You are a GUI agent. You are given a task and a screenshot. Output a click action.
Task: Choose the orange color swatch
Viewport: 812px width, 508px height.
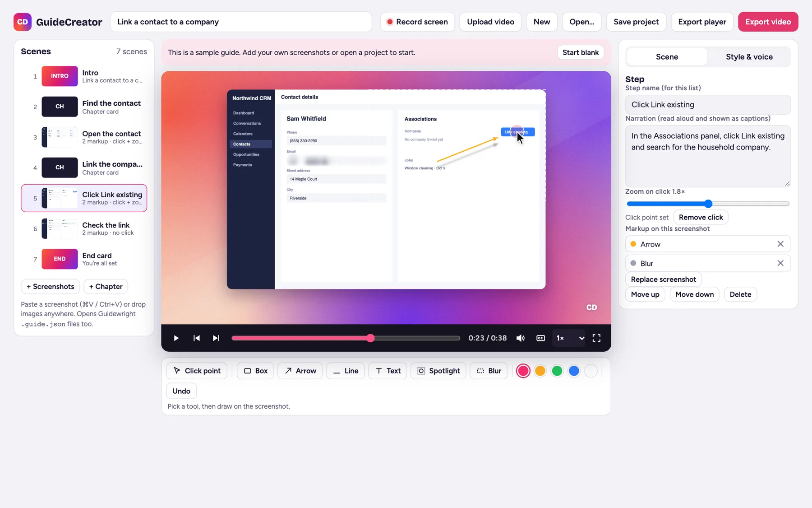[x=540, y=371]
